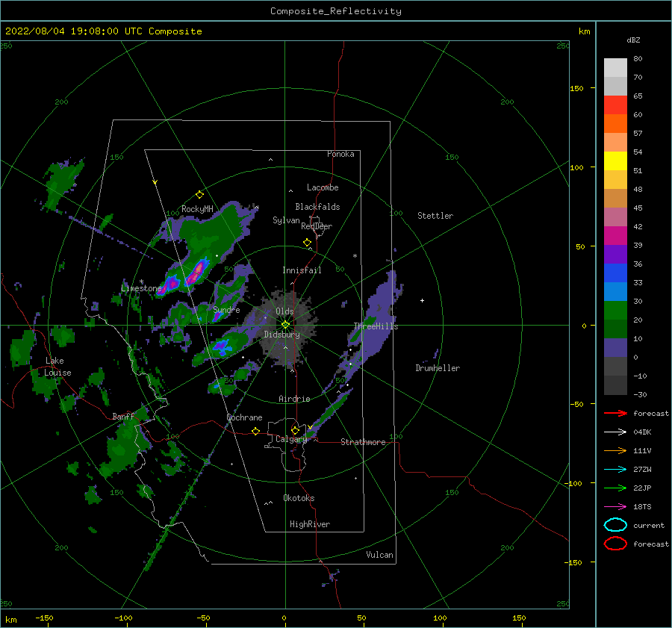This screenshot has width=672, height=628.
Task: Click the Blackfalds label
Action: [317, 207]
